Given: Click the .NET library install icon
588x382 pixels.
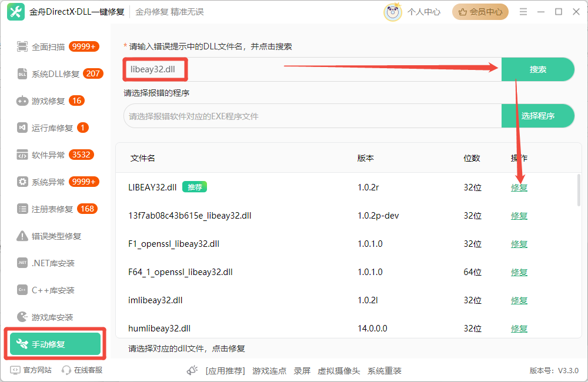Looking at the screenshot, I should click(22, 263).
